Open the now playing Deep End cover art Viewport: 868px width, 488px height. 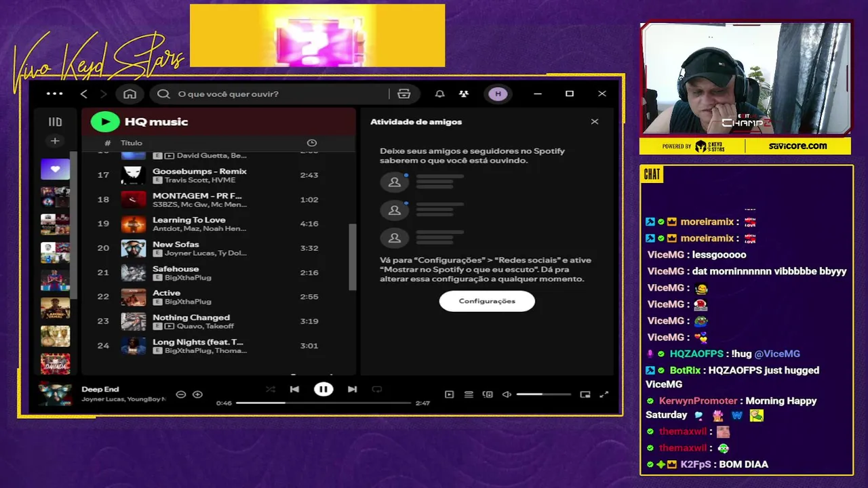55,394
